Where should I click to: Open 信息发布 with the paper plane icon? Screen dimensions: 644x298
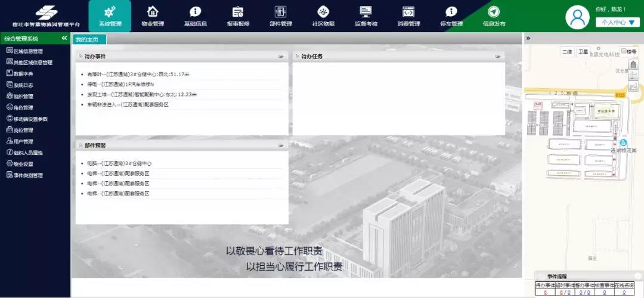tap(494, 12)
